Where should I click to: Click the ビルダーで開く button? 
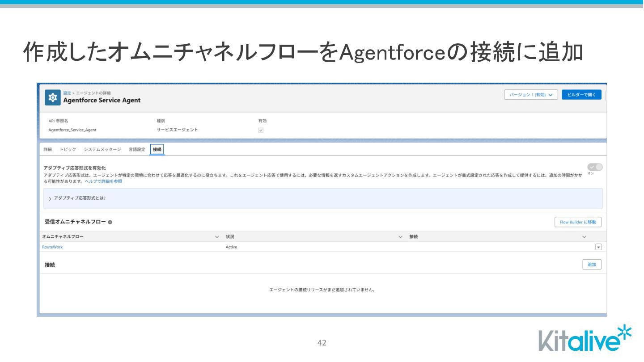tap(581, 95)
